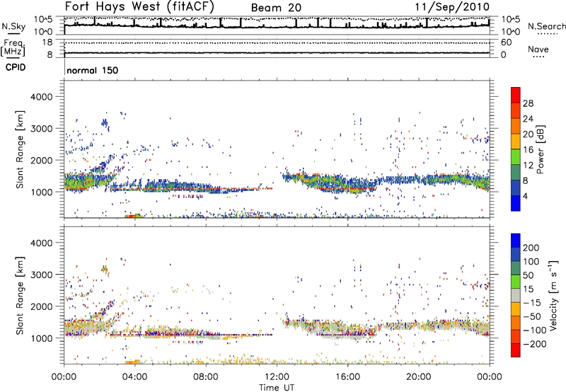
Task: Pick the red top segment of power colorbar
Action: pyautogui.click(x=516, y=95)
